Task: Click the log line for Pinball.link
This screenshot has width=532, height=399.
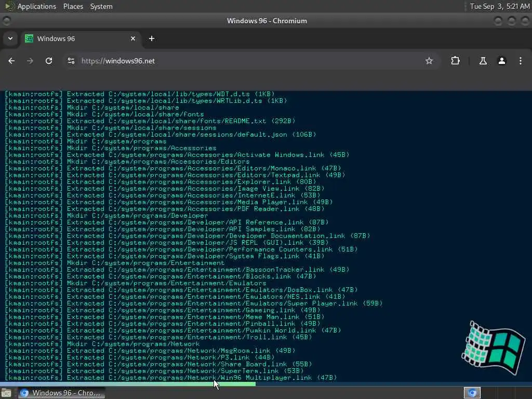Action: point(163,324)
